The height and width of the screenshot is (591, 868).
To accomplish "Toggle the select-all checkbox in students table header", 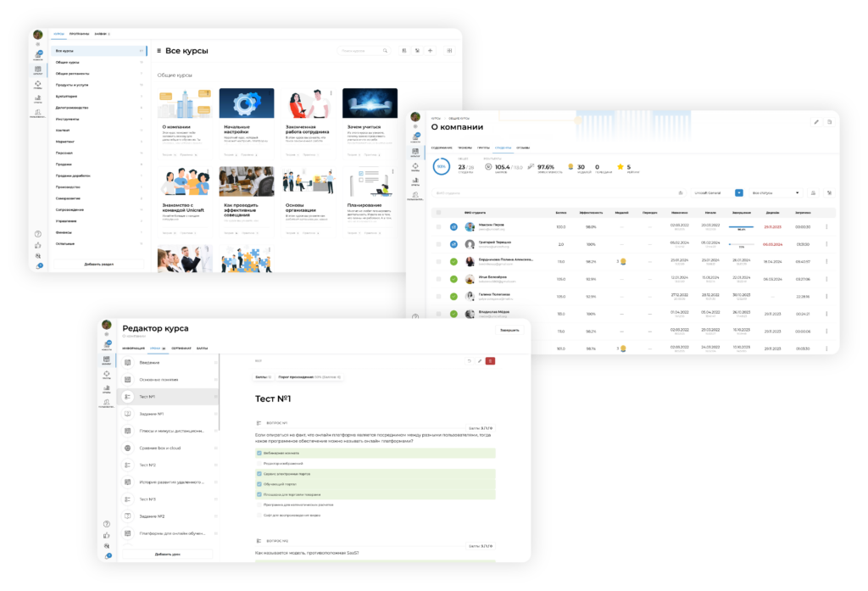I will (x=438, y=212).
